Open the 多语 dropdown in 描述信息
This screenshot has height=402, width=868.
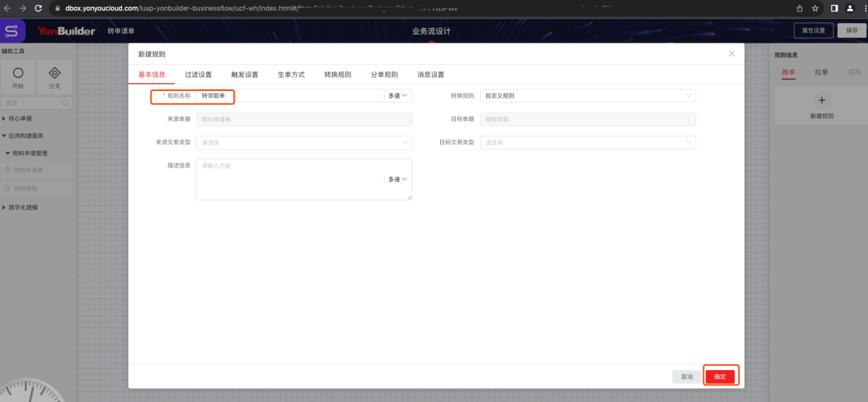point(398,180)
